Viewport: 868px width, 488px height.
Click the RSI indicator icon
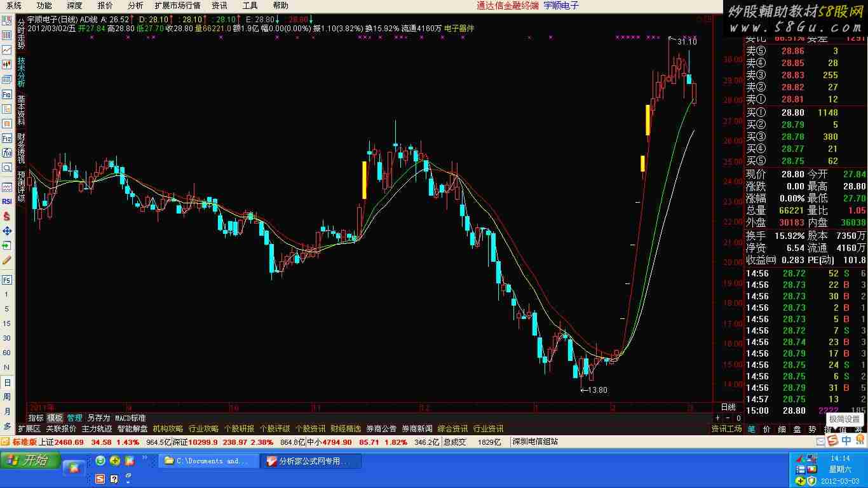point(7,201)
